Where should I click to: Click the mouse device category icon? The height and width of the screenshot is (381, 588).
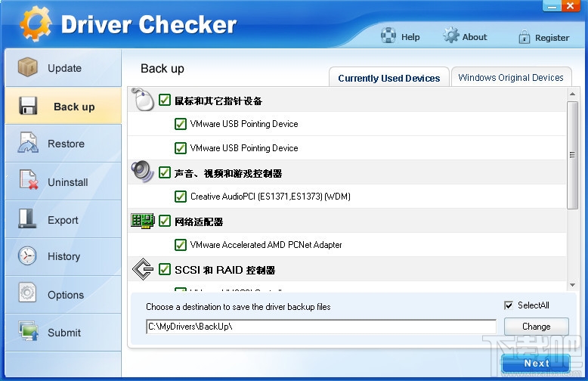coord(143,100)
